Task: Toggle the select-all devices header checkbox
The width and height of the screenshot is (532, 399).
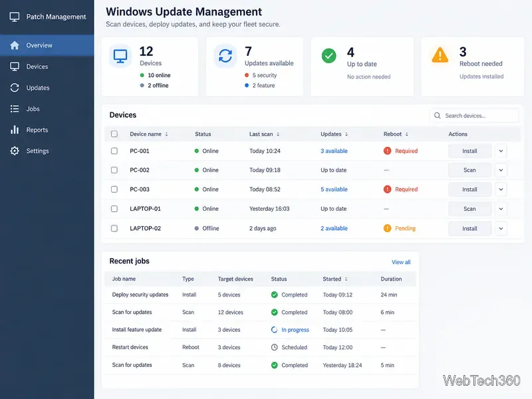Action: [114, 134]
